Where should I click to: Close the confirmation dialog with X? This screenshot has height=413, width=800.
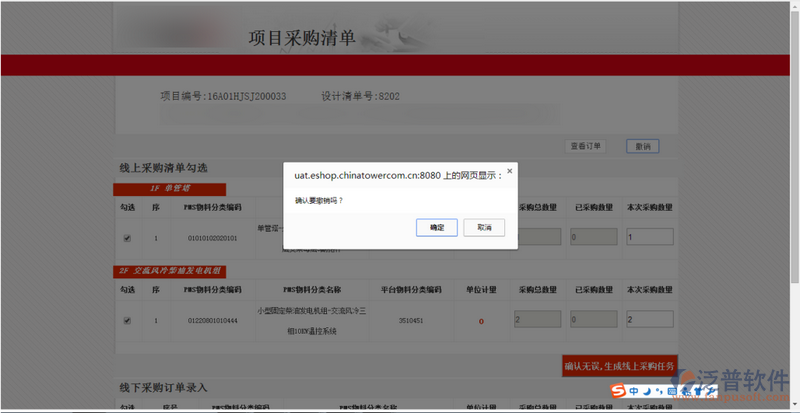509,171
